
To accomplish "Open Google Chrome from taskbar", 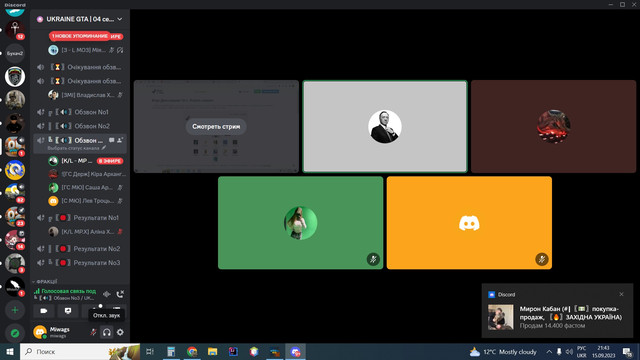I will click(x=192, y=351).
